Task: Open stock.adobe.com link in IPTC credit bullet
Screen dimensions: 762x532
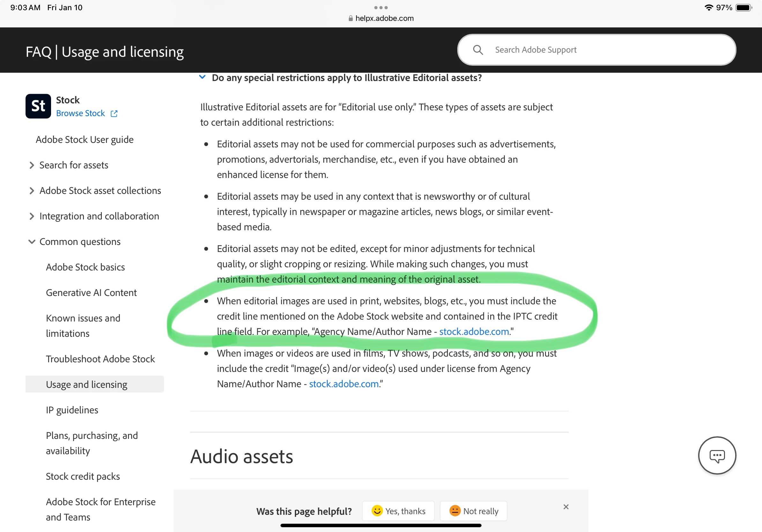Action: coord(474,331)
